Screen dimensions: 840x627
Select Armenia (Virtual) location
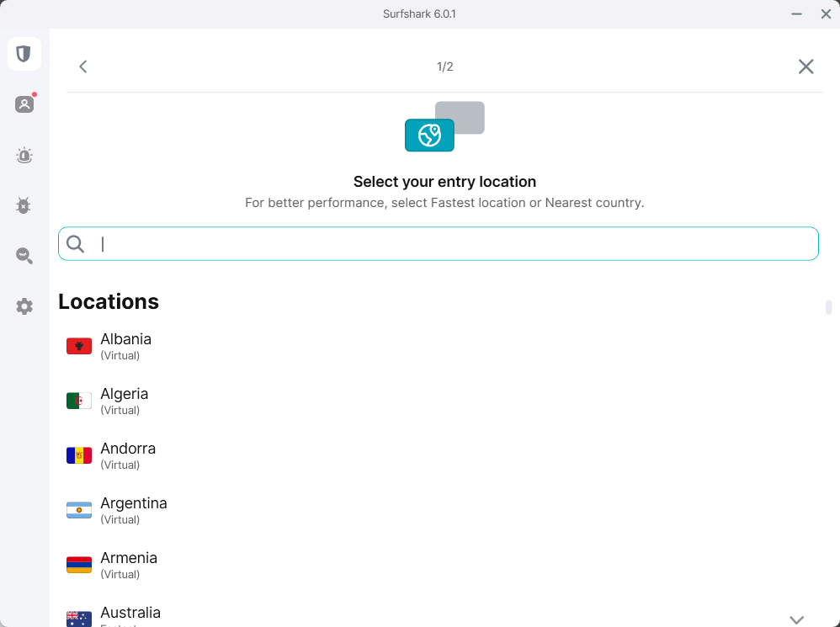(x=439, y=565)
